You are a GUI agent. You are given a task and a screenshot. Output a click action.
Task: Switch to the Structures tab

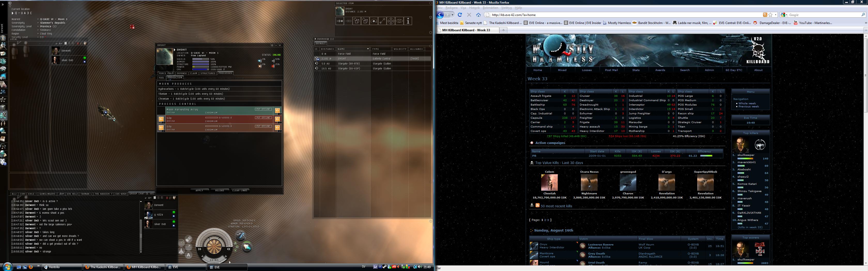[x=208, y=73]
